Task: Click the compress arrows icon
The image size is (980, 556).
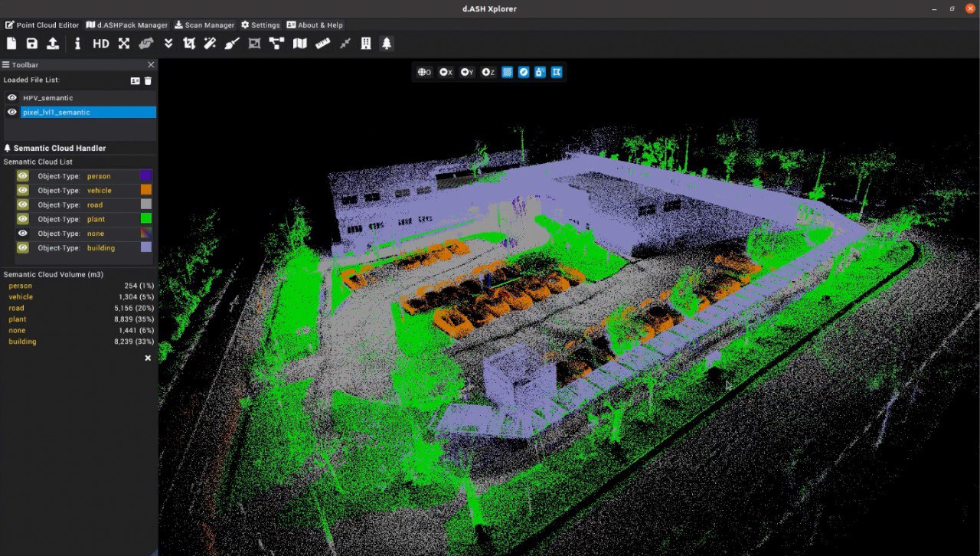Action: [345, 44]
